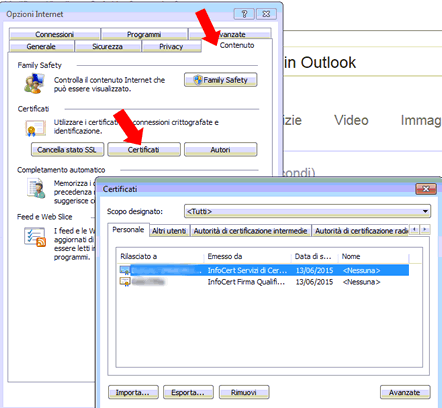Open the Certificati button in Opzioni Internet
Screen dimensions: 442x408
pos(144,150)
